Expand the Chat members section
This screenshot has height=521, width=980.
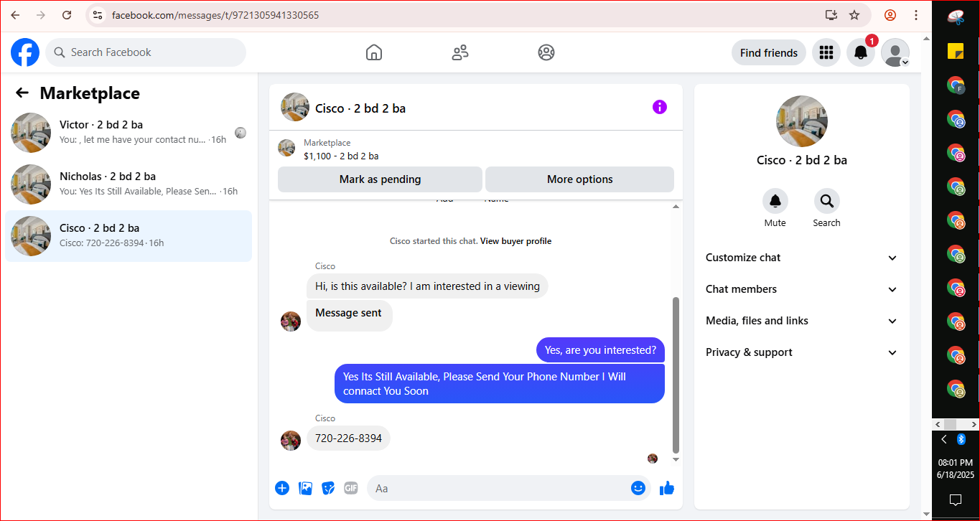(802, 289)
